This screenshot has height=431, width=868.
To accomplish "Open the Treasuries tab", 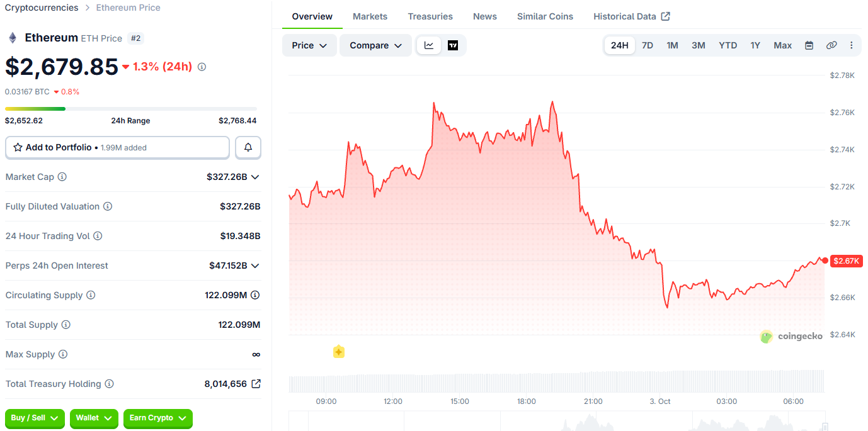I will (x=430, y=16).
